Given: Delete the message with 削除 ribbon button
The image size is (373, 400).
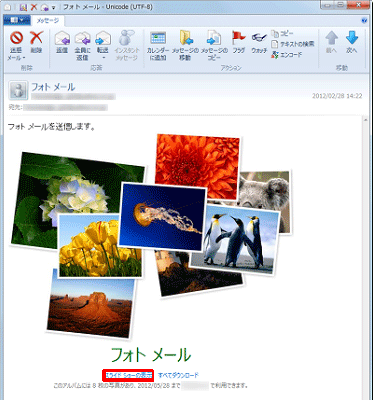Looking at the screenshot, I should (36, 43).
